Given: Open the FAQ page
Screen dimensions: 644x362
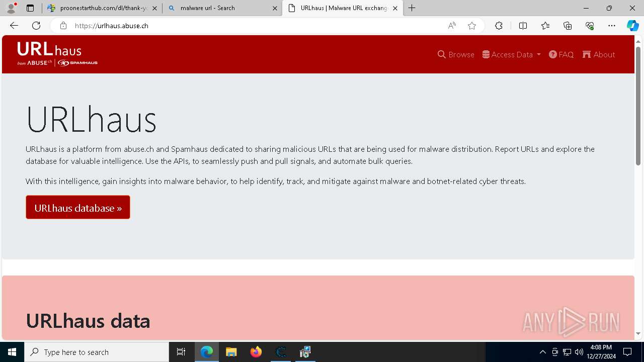Looking at the screenshot, I should (561, 54).
